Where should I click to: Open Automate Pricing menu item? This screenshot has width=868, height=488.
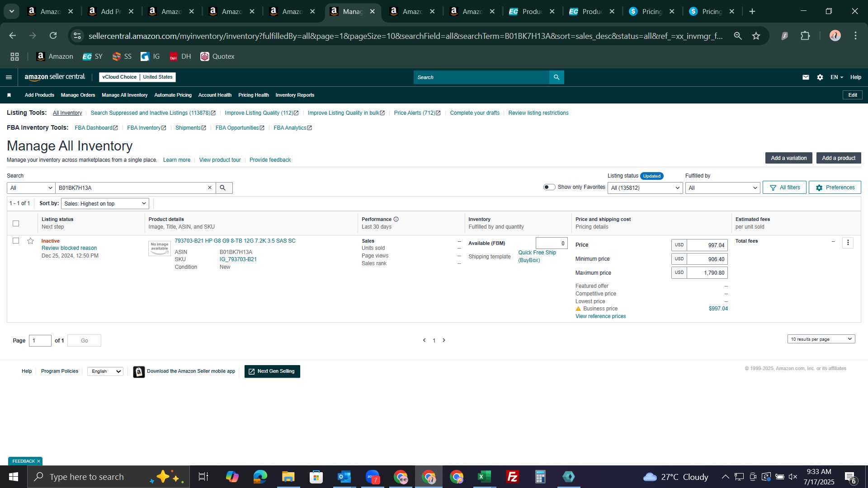[x=173, y=95]
